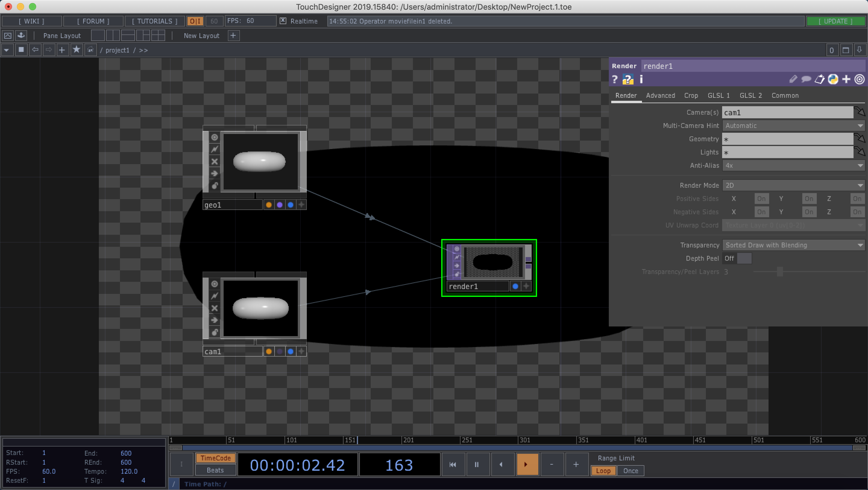Click the bypass X flag on cam1

215,308
